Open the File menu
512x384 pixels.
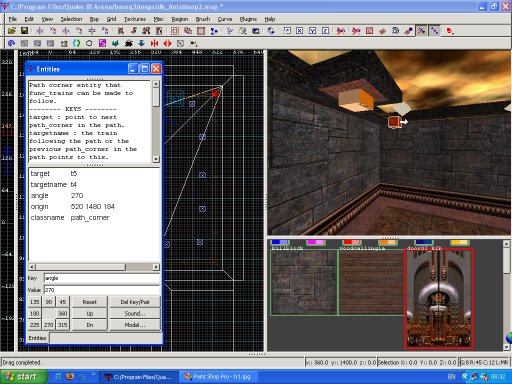coord(13,19)
